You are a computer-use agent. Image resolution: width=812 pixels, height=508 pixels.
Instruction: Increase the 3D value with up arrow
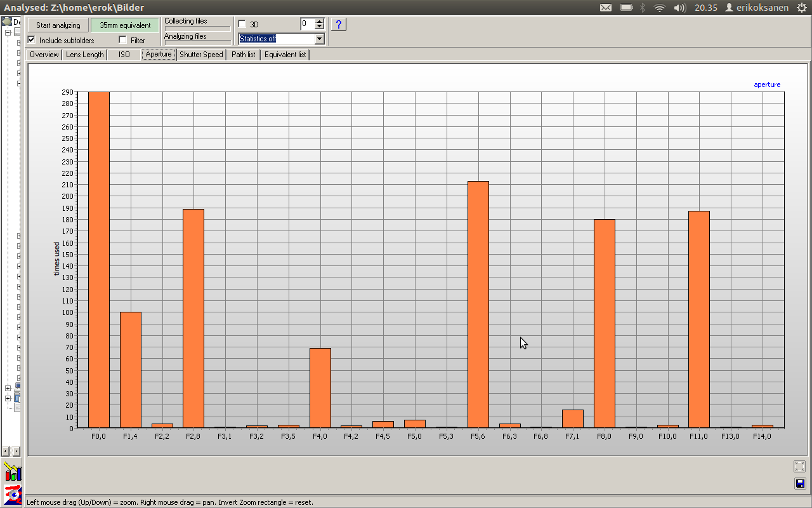pos(319,21)
